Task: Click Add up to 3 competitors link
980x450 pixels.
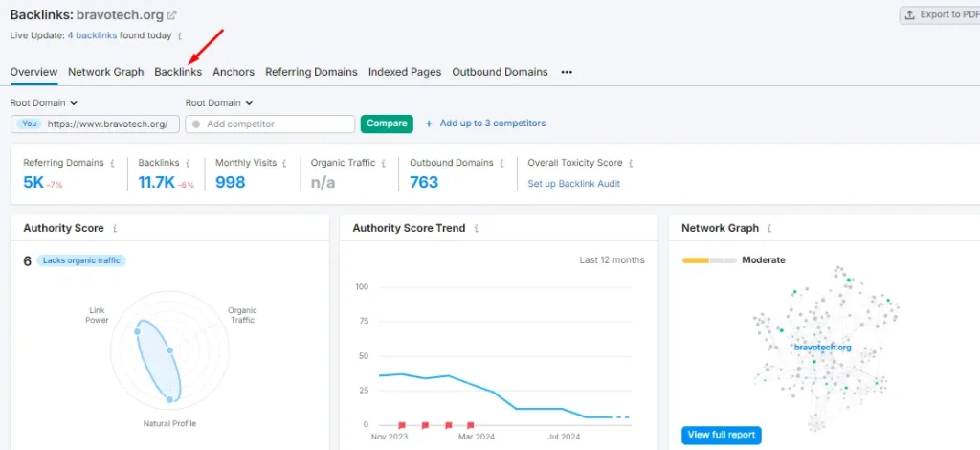Action: pyautogui.click(x=493, y=124)
